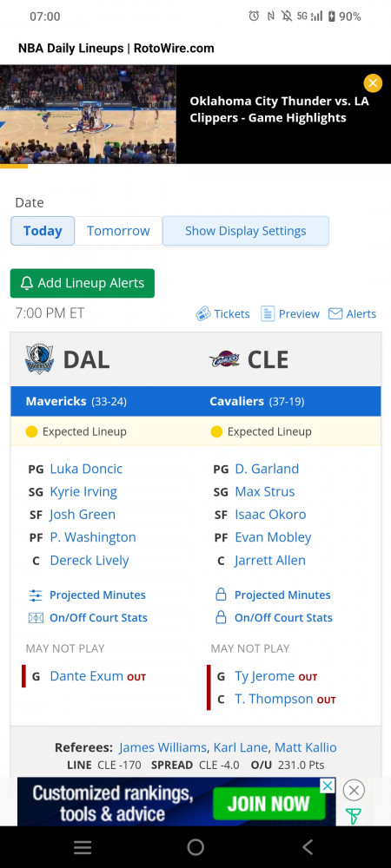Image resolution: width=391 pixels, height=868 pixels.
Task: Click the Tickets icon
Action: click(x=203, y=314)
